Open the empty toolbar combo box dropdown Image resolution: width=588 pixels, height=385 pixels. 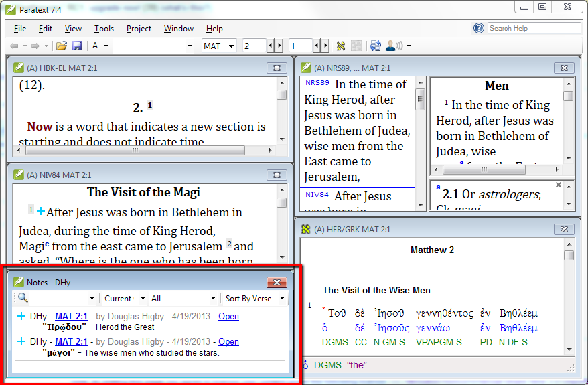pos(190,46)
